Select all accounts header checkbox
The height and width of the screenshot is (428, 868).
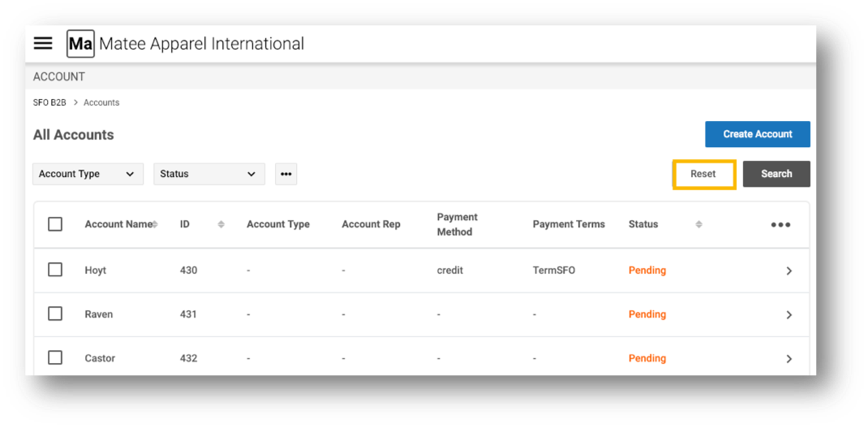tap(55, 224)
